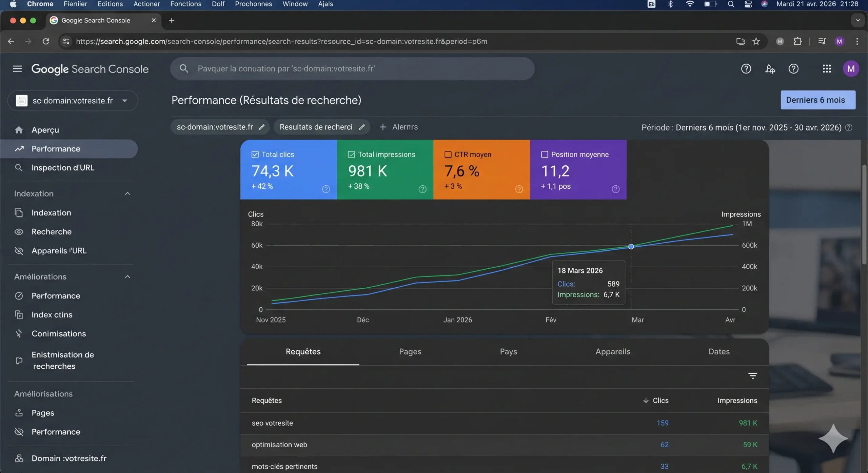Open the Window menu in the menu bar
Screen dimensions: 868x473
(295, 4)
